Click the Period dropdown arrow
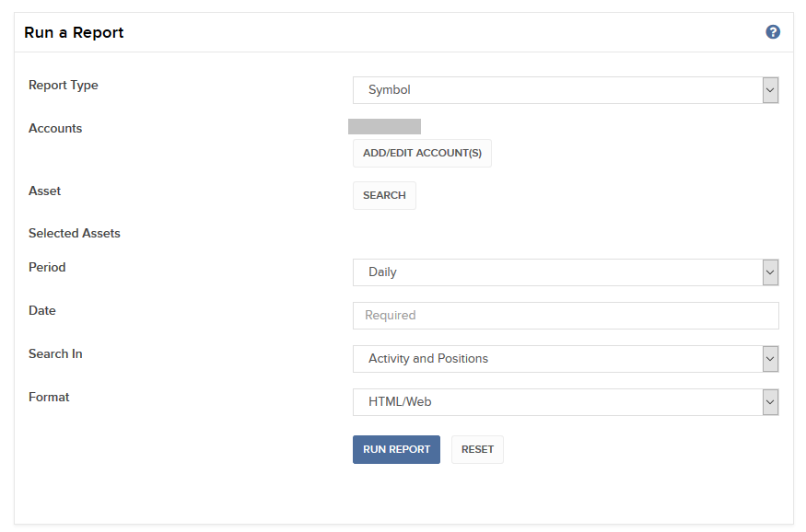Image resolution: width=806 pixels, height=532 pixels. [769, 272]
